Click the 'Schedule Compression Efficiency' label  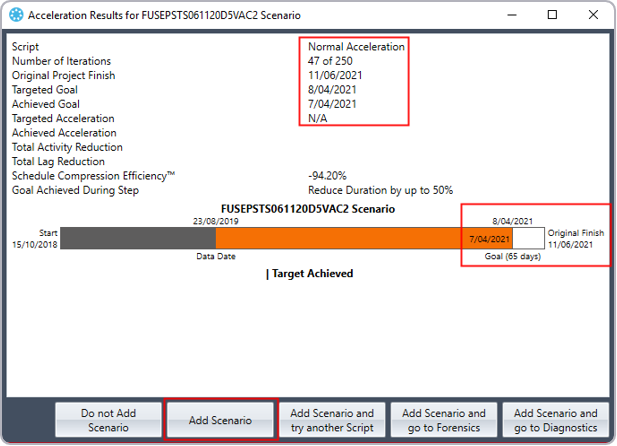coord(93,176)
